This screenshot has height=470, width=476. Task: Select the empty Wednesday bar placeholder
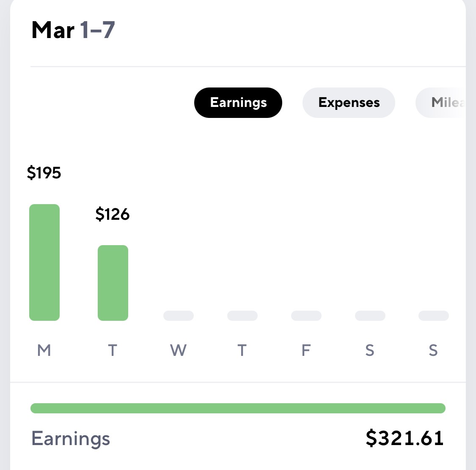(179, 316)
